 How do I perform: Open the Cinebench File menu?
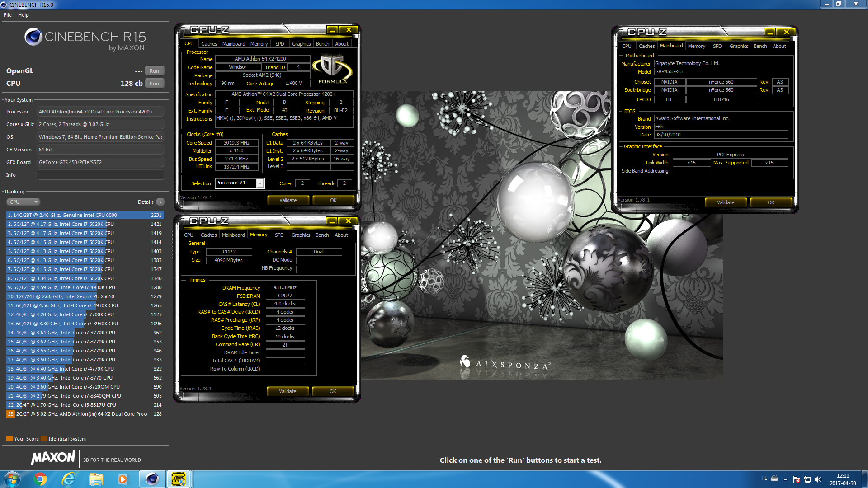click(8, 15)
